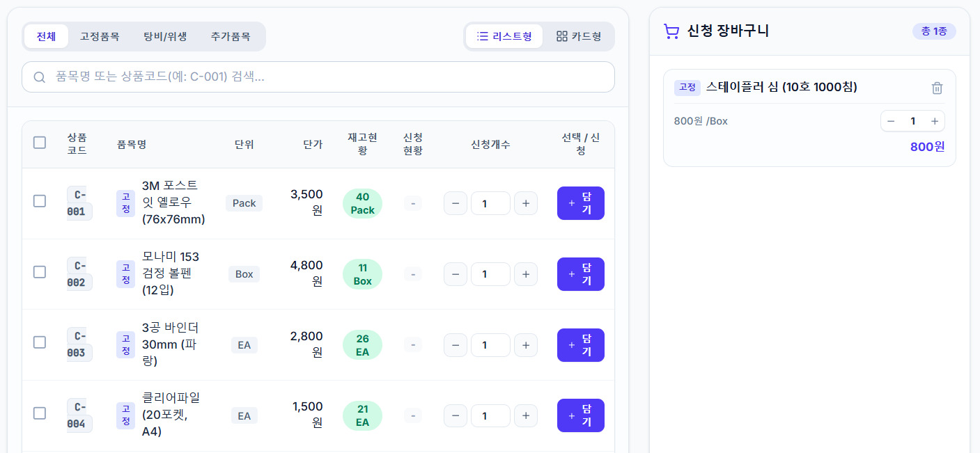Click the Box unit tag in C-002 row
Viewport: 980px width, 453px height.
pos(244,274)
